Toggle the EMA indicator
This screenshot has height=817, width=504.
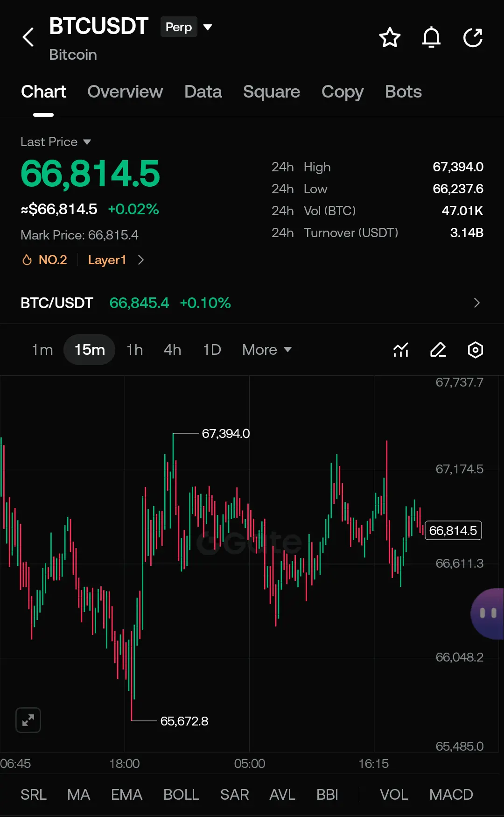coord(126,795)
